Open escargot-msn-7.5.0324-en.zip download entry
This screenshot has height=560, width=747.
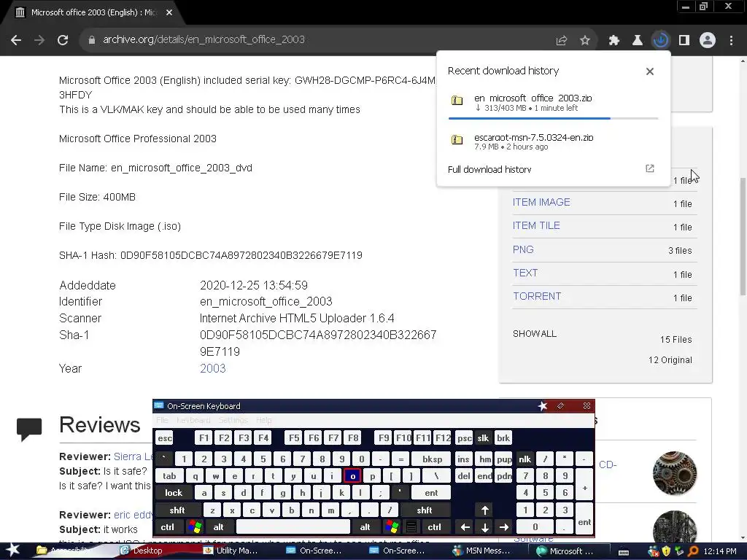click(x=553, y=141)
